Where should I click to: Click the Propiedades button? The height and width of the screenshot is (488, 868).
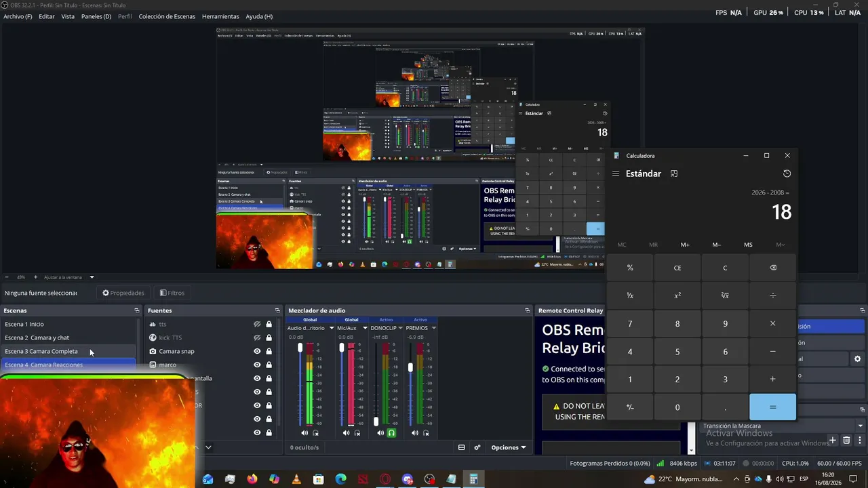123,293
